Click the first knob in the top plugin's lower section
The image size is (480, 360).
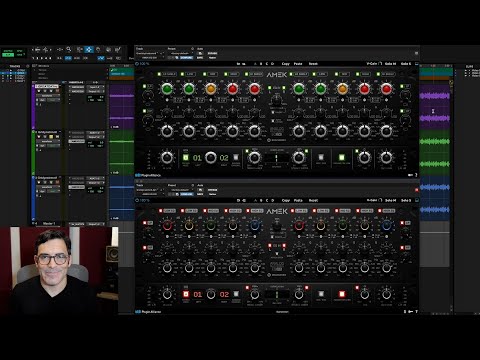click(167, 158)
